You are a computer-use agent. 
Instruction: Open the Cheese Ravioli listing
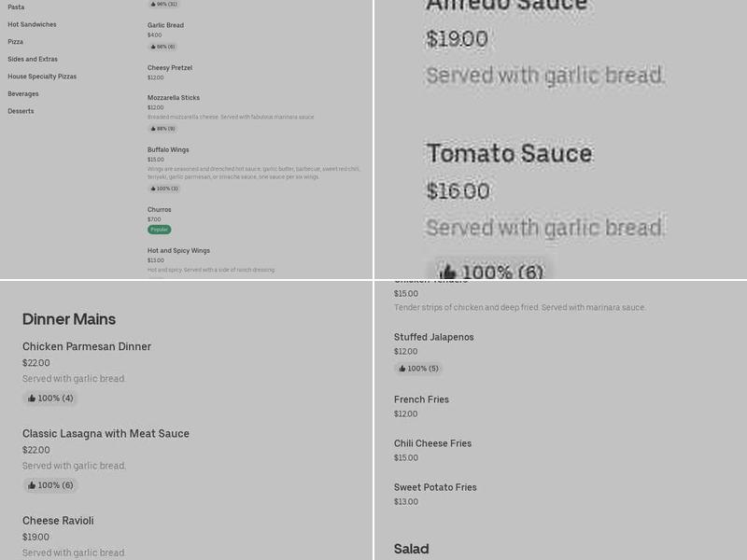coord(58,521)
